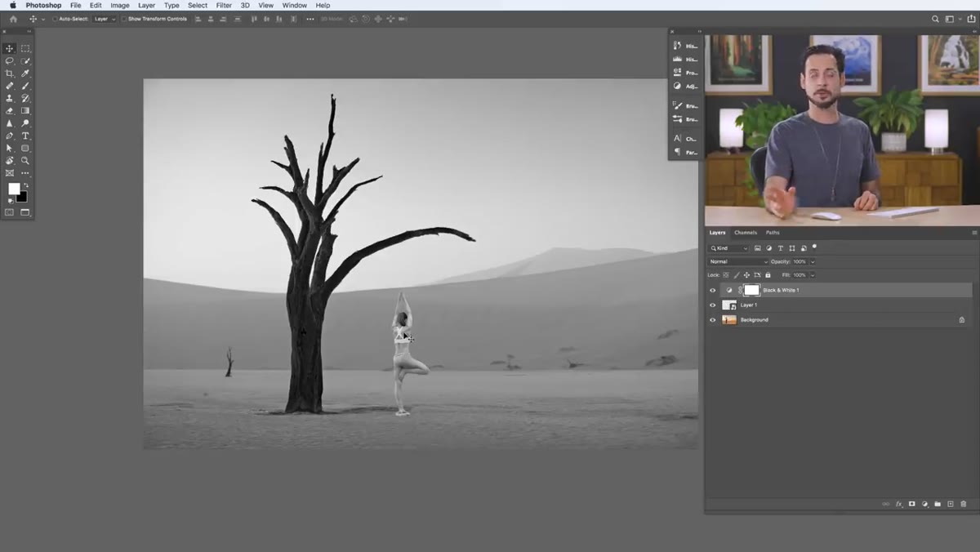Open the Image menu
The width and height of the screenshot is (980, 552).
coord(120,5)
